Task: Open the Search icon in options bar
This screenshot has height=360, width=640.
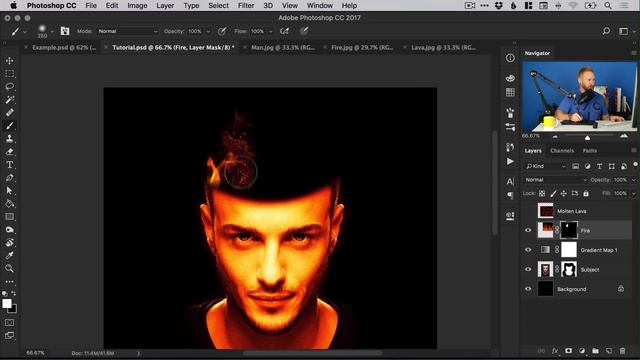Action: click(x=607, y=31)
